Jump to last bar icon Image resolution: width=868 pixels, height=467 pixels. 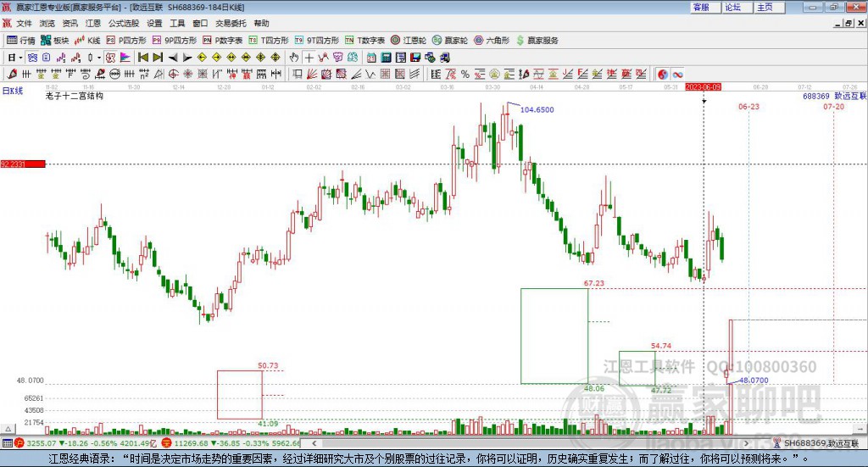(158, 58)
